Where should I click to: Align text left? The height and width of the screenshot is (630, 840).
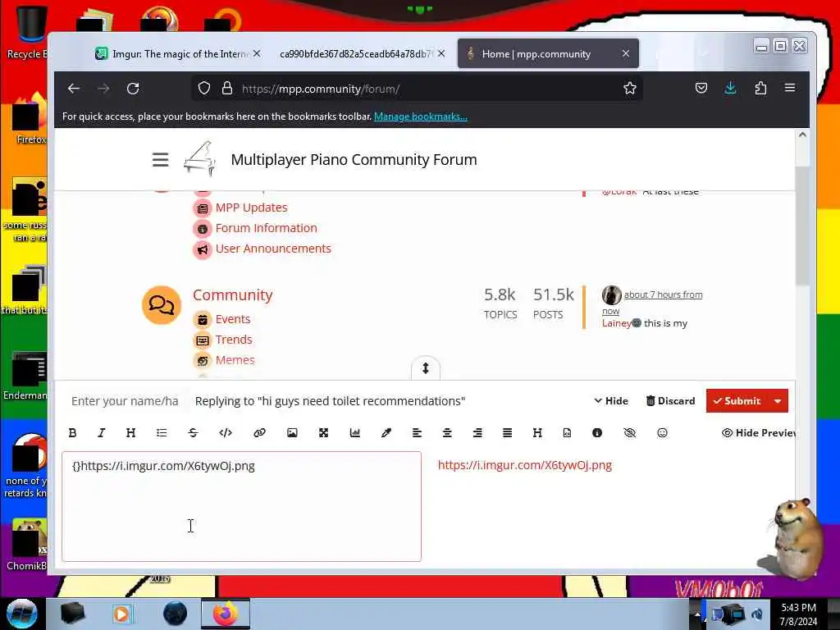click(x=417, y=433)
